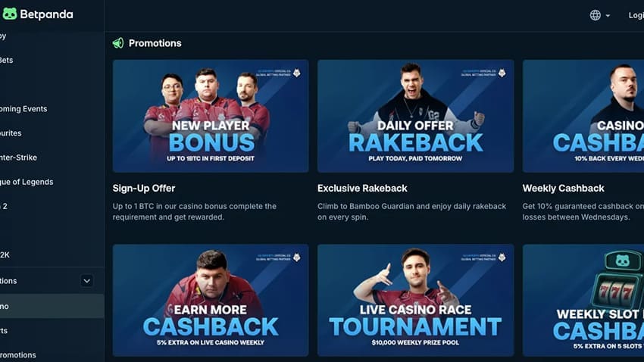Click the globe language icon

coord(595,15)
